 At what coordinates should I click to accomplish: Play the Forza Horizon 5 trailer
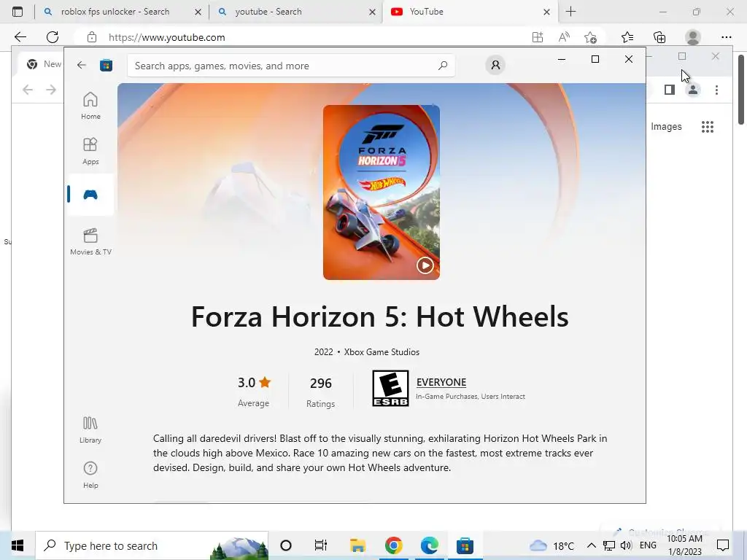[x=425, y=265]
